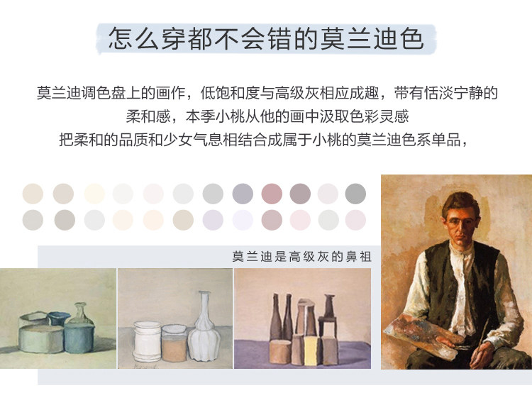Open the brown bottles on purple painting
Screen dimensions: 532x405
303,318
